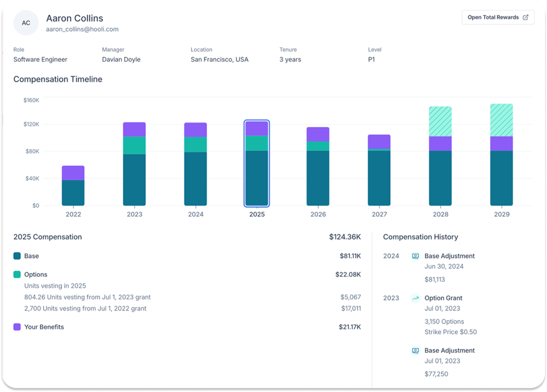Select the highlighted 2025 compensation bar
Image resolution: width=547 pixels, height=392 pixels.
pyautogui.click(x=257, y=163)
